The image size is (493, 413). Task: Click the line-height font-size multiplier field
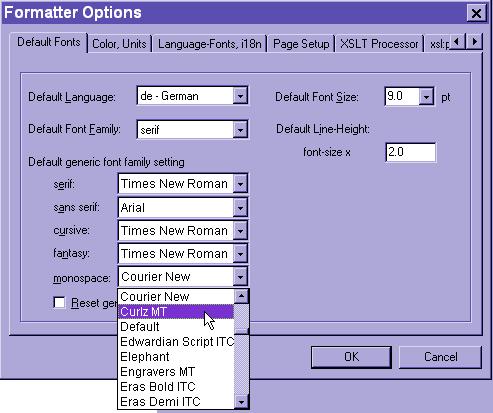point(410,152)
